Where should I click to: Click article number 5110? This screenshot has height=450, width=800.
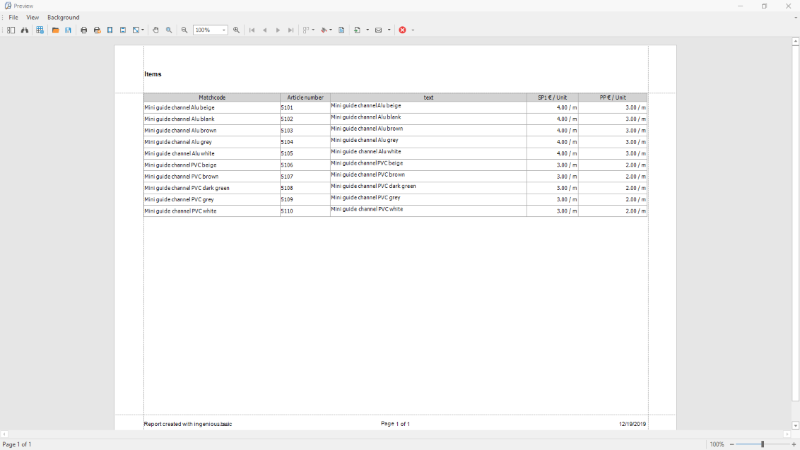click(x=287, y=211)
